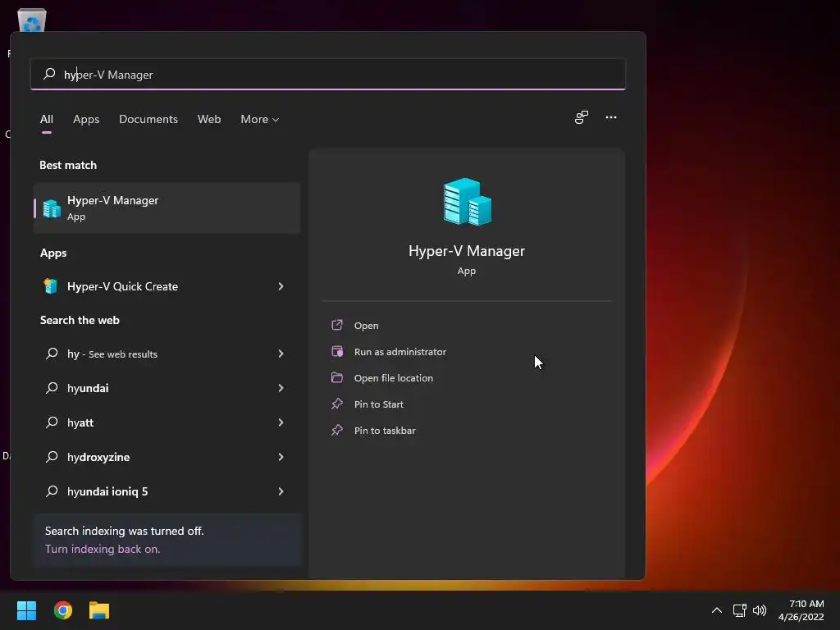Select Hyper-V Manager best match result
The width and height of the screenshot is (840, 630).
point(167,208)
